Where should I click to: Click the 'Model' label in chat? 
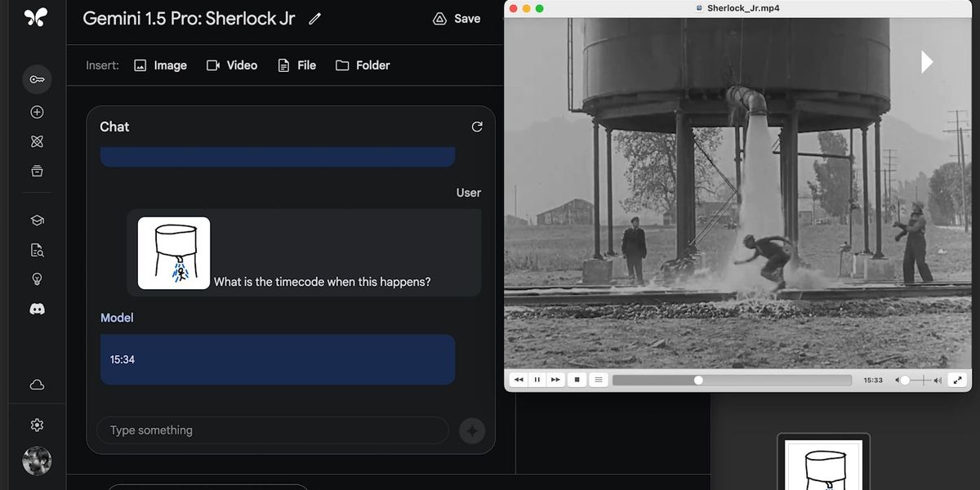click(x=117, y=318)
